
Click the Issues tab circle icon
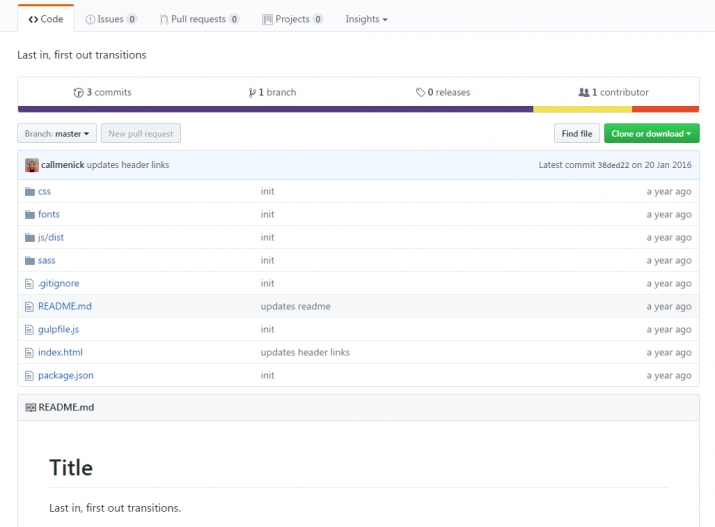[x=90, y=20]
